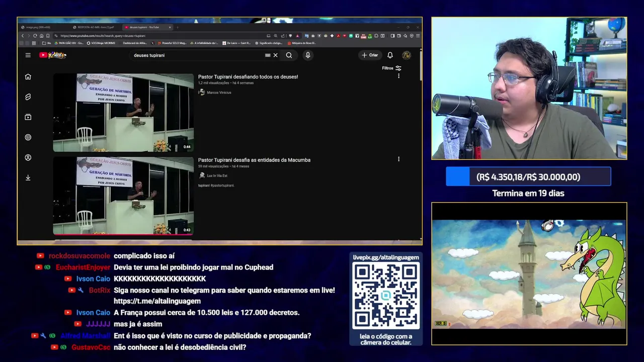Click the browser home button
This screenshot has width=644, height=362.
[41, 36]
